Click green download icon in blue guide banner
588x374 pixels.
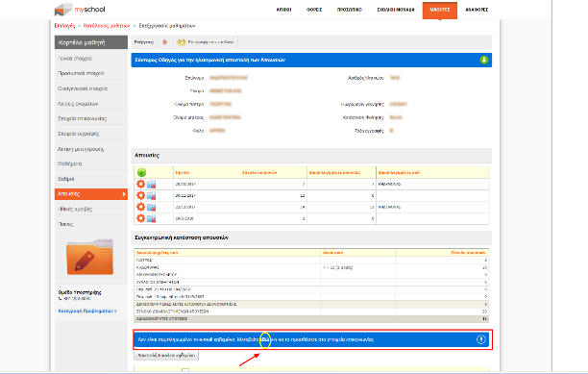tap(483, 60)
